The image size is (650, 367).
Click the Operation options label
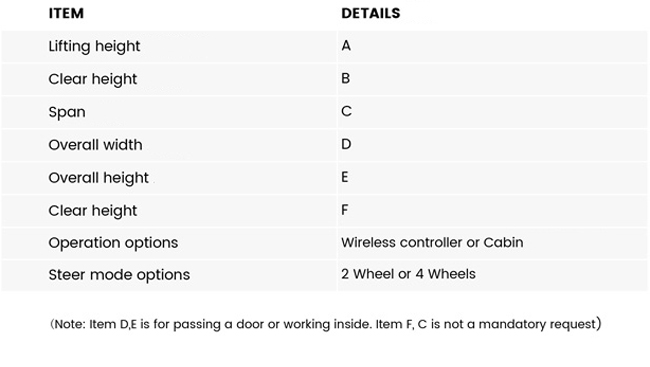click(113, 243)
